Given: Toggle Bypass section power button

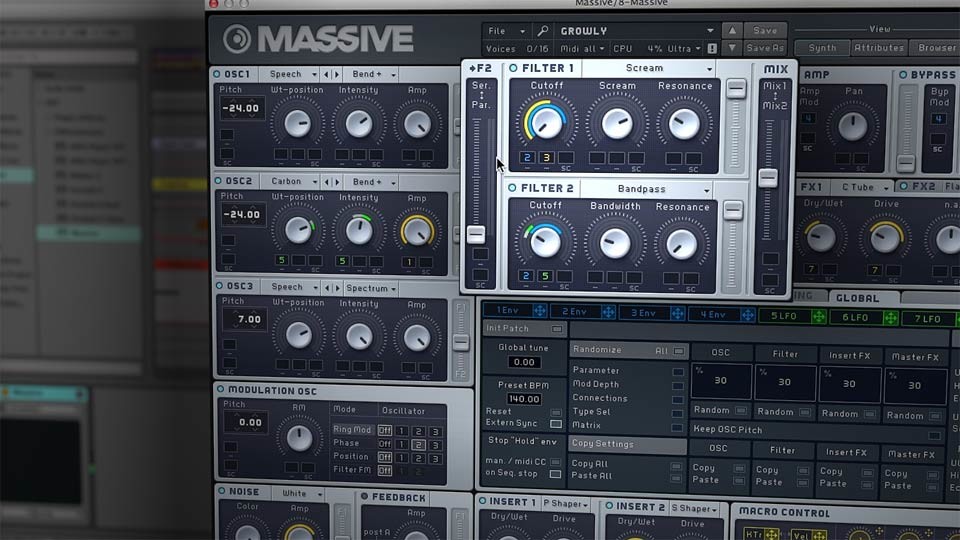Looking at the screenshot, I should click(x=903, y=74).
